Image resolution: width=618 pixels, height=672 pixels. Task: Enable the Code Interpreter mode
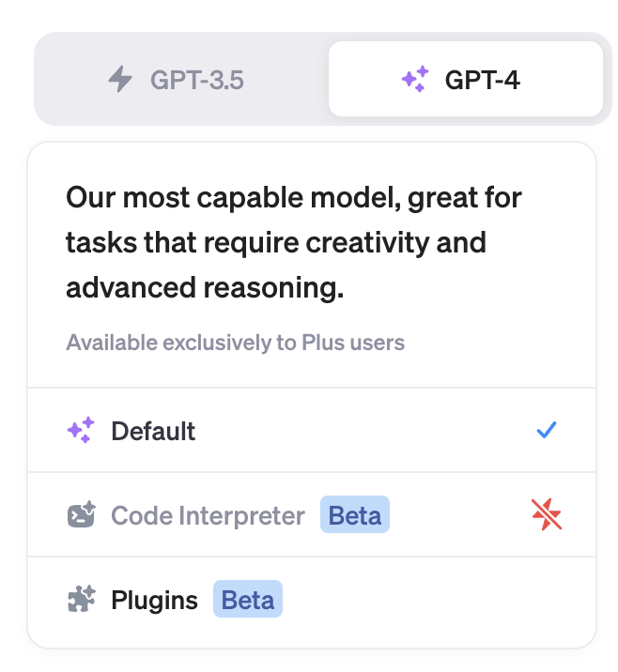point(208,515)
